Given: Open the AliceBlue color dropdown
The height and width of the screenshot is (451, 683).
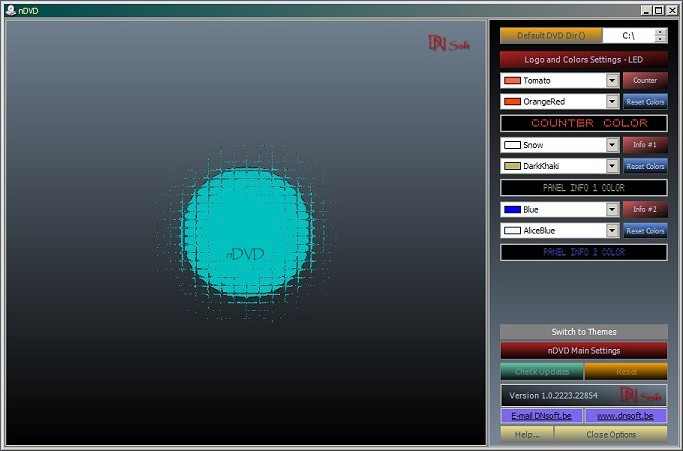Looking at the screenshot, I should tap(612, 231).
